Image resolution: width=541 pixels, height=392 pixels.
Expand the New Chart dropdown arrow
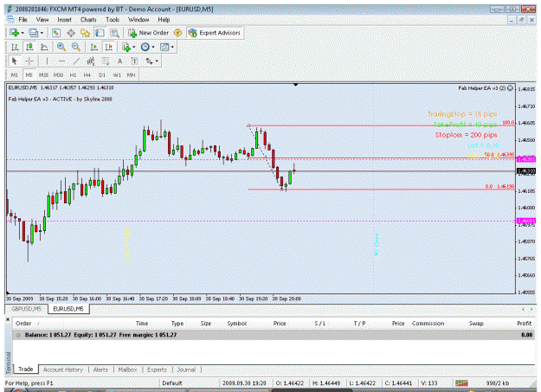tap(23, 33)
